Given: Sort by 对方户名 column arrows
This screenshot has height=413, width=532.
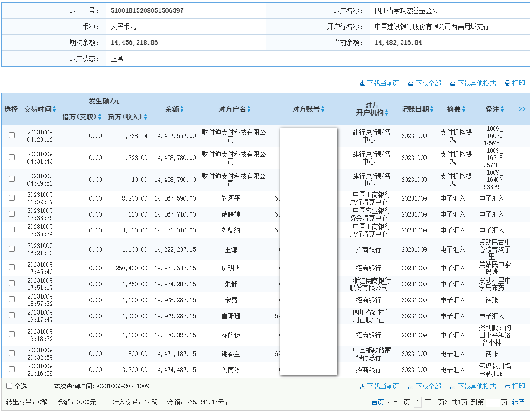Looking at the screenshot, I should pyautogui.click(x=249, y=109).
